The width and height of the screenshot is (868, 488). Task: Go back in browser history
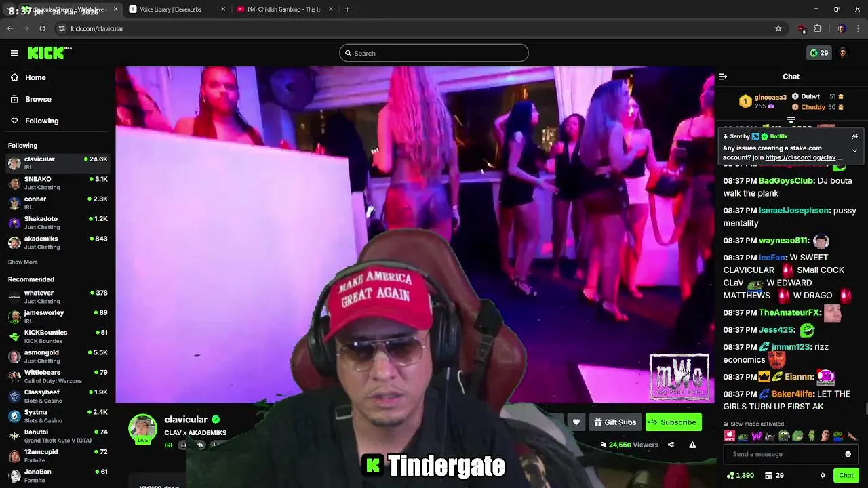click(x=10, y=28)
